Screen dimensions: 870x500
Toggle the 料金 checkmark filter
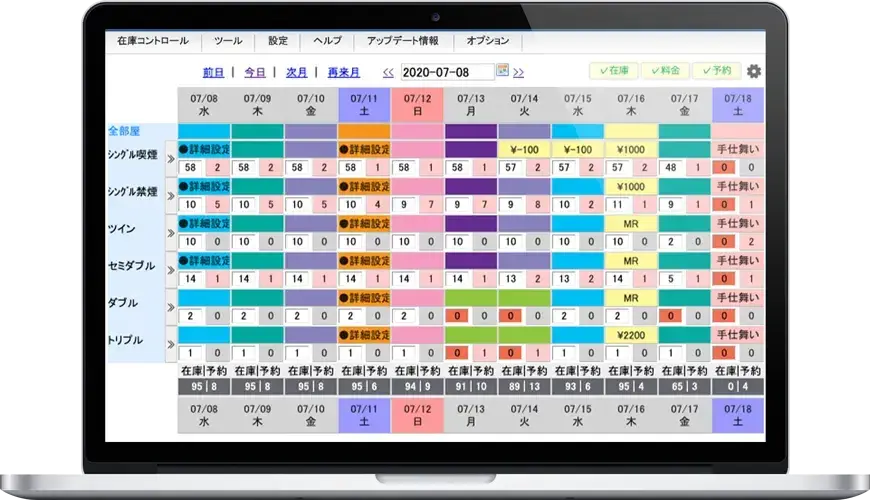click(x=665, y=70)
